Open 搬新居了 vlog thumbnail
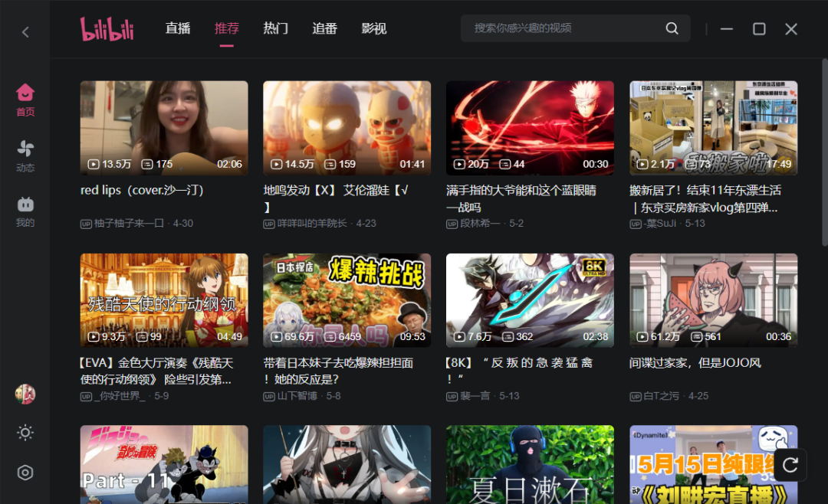 point(714,128)
